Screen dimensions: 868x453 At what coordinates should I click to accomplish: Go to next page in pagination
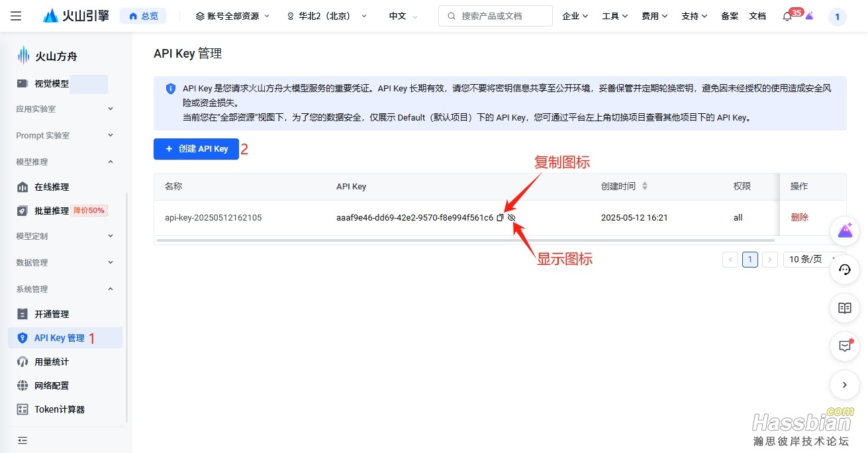[769, 260]
